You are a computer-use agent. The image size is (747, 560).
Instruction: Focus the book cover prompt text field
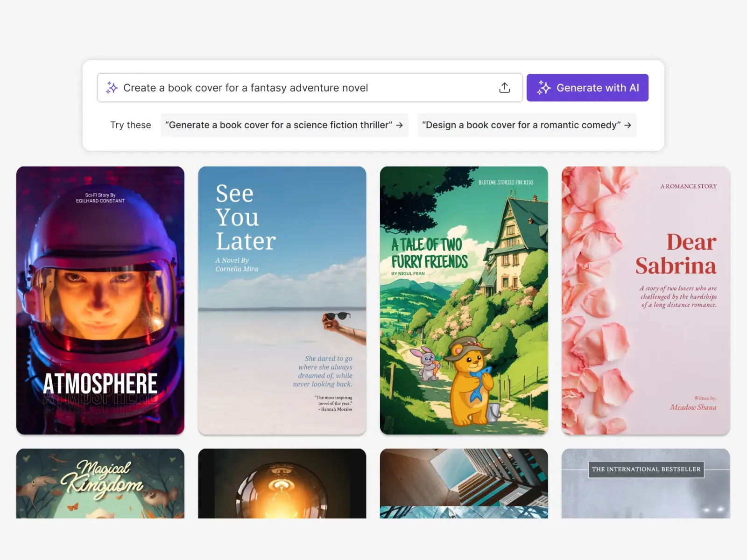tap(299, 88)
